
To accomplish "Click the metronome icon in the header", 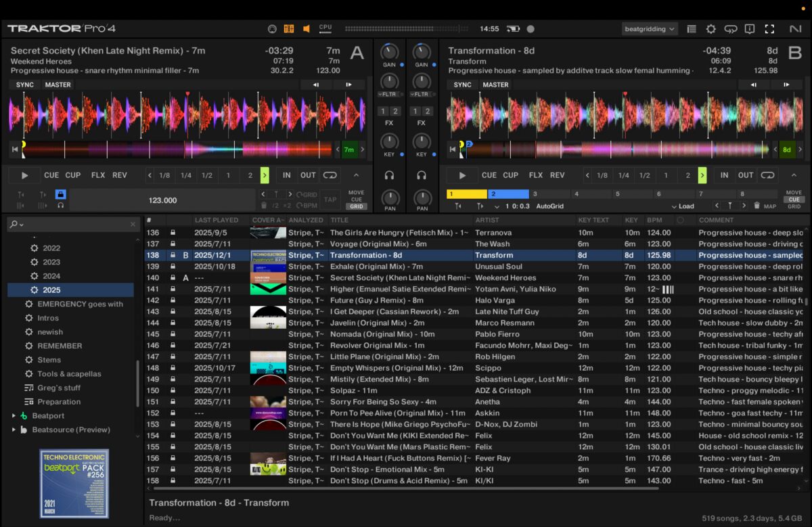I will (x=273, y=29).
